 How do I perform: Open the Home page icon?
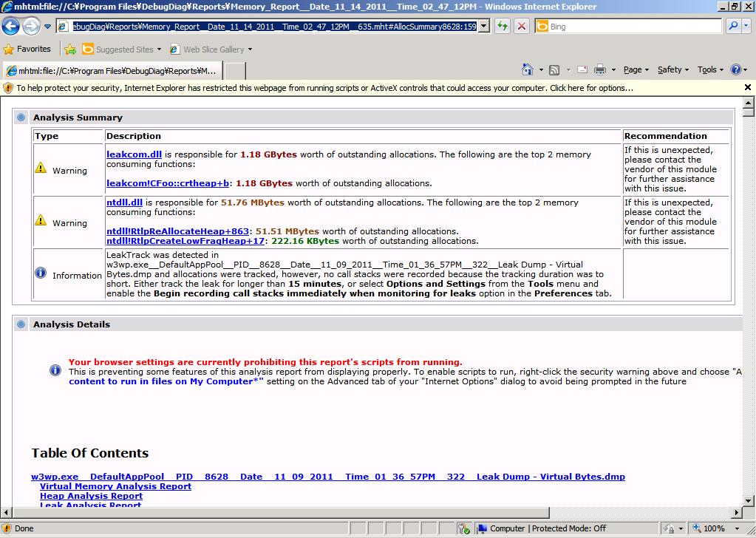click(x=528, y=69)
